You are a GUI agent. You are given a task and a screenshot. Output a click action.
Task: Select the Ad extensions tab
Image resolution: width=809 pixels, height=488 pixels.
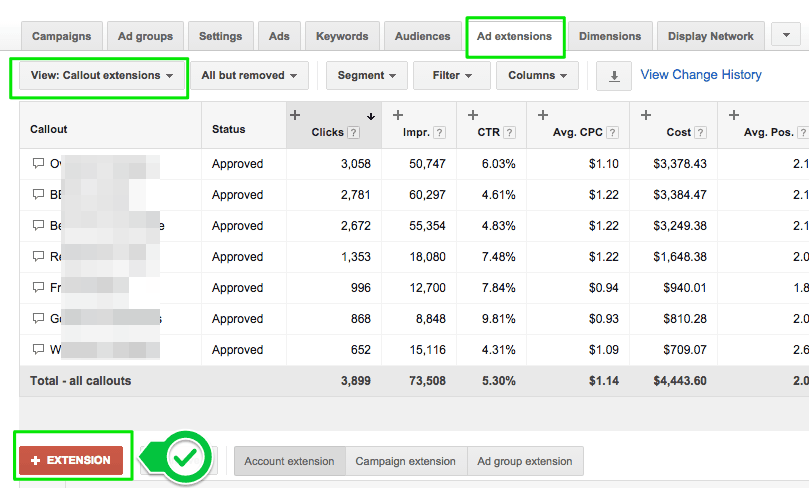click(x=514, y=36)
